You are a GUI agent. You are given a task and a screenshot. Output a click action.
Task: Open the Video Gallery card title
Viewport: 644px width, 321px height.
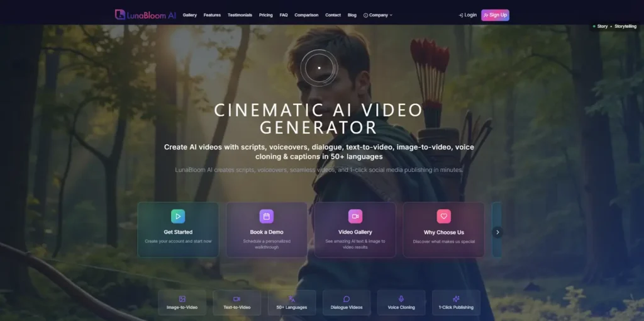(x=355, y=232)
